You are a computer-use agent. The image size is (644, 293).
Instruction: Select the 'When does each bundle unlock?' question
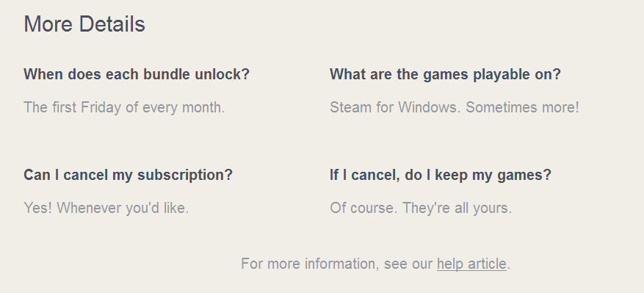137,74
